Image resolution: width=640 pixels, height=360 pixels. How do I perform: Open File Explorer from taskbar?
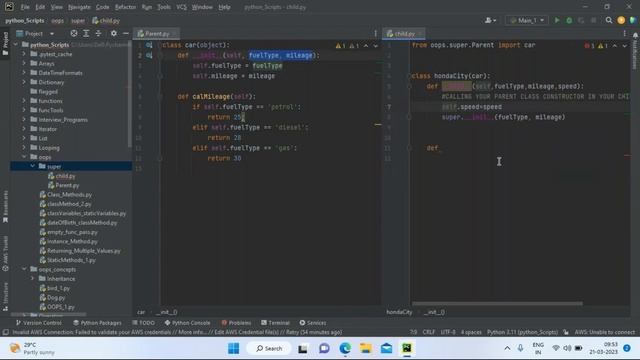pyautogui.click(x=365, y=348)
